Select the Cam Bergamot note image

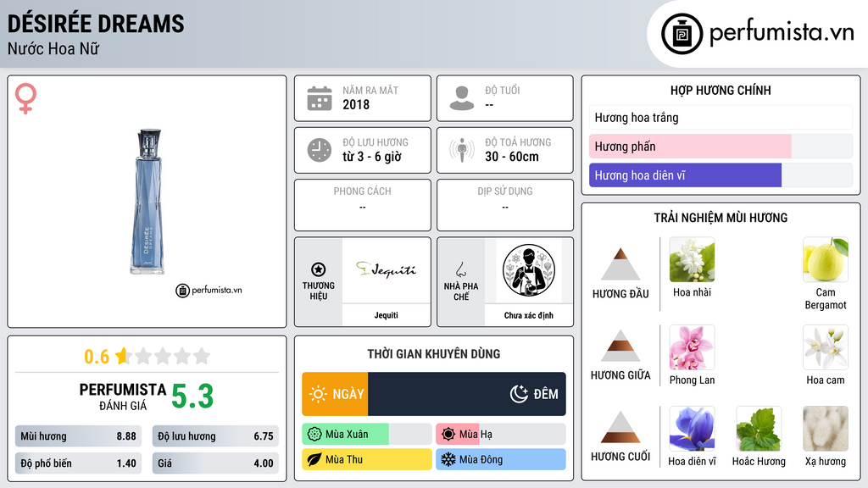coord(826,260)
